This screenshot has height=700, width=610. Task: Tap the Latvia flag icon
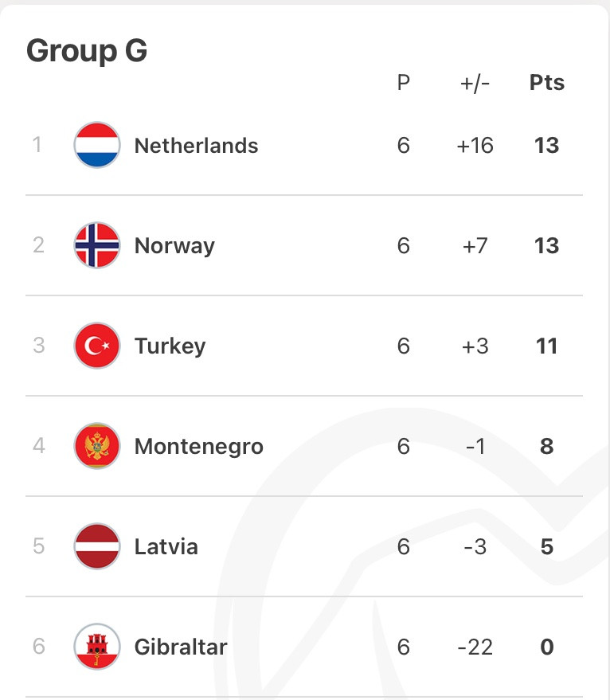[97, 546]
